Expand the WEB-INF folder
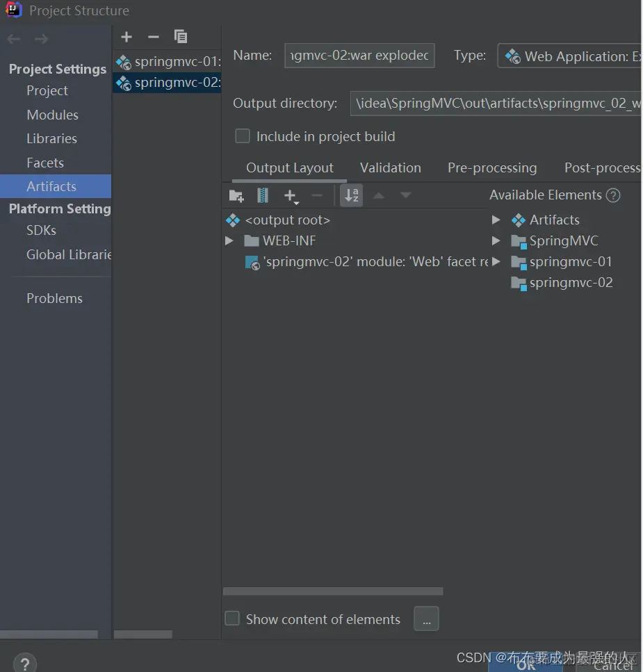643x672 pixels. [229, 241]
